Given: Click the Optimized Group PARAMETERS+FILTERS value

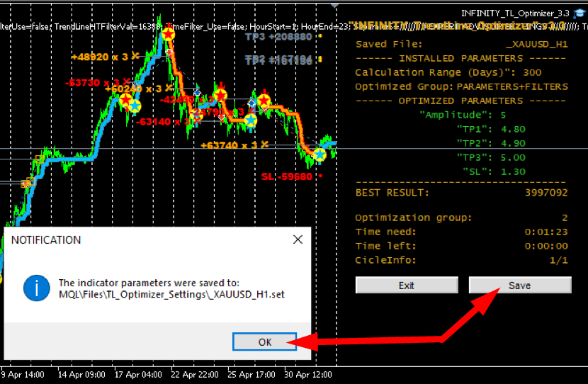Looking at the screenshot, I should click(512, 86).
